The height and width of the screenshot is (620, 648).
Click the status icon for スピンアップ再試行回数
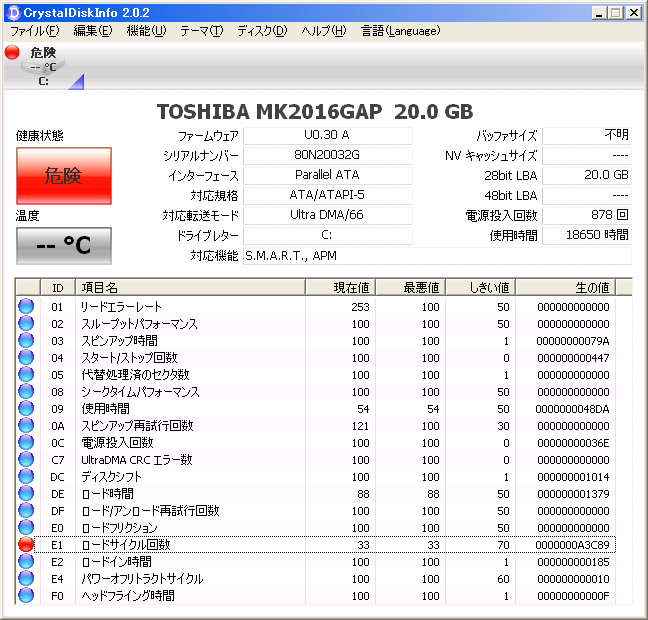(26, 425)
